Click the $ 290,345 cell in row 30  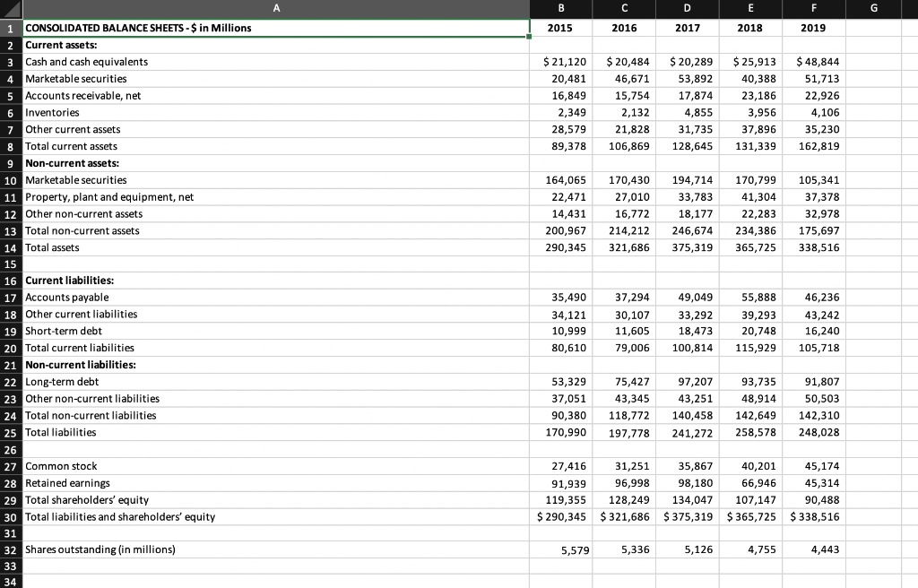click(x=561, y=517)
